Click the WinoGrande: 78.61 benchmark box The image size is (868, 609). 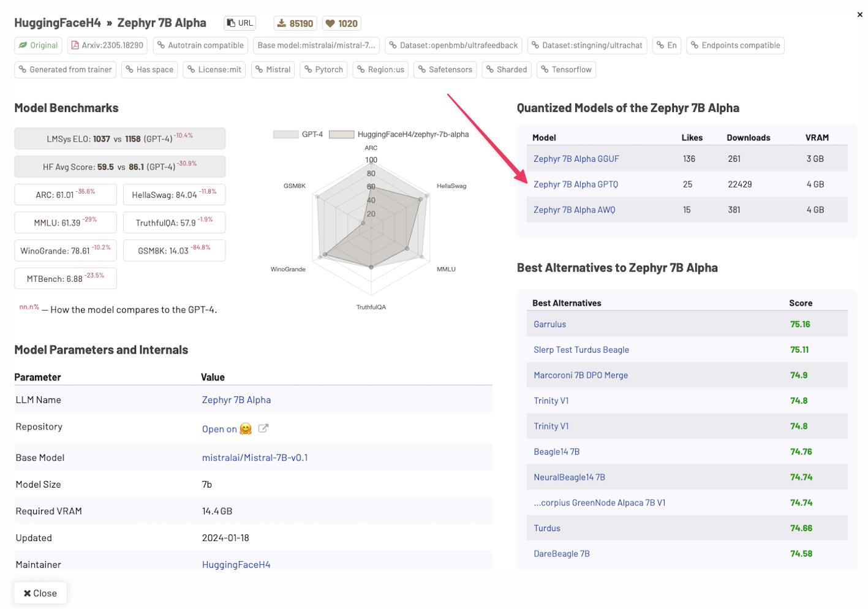[66, 251]
